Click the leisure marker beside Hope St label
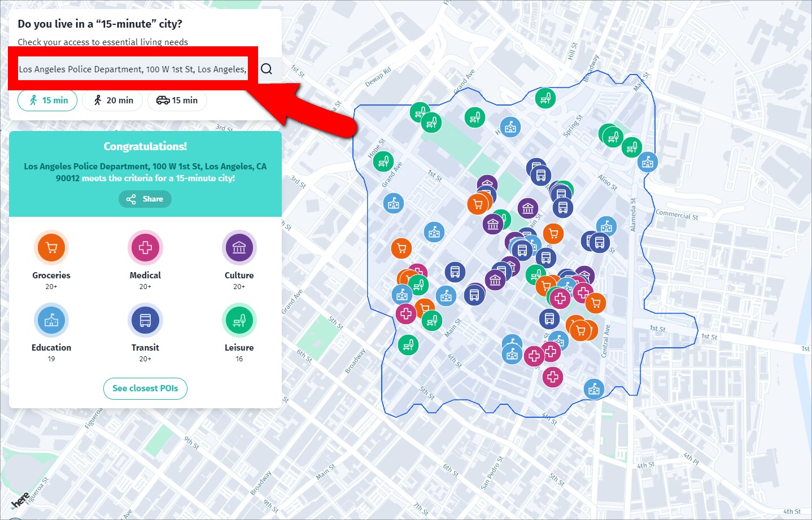This screenshot has width=812, height=520. pos(383,162)
